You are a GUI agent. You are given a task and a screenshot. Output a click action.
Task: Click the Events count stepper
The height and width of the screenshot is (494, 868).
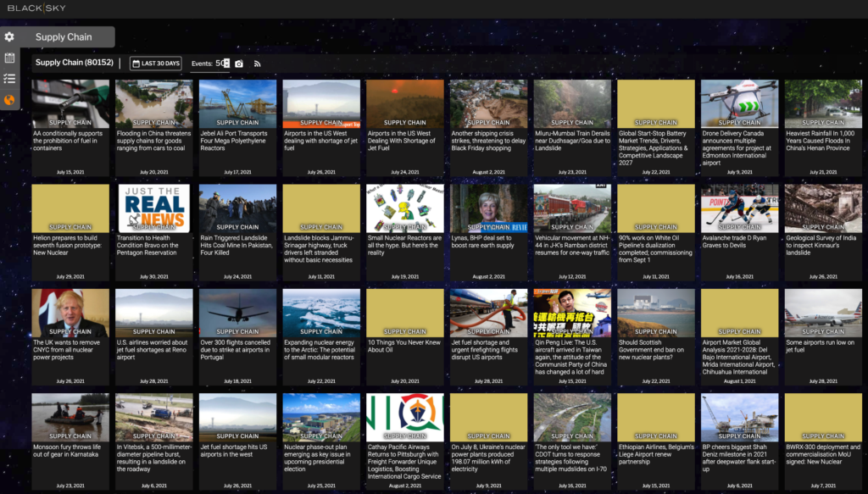227,63
